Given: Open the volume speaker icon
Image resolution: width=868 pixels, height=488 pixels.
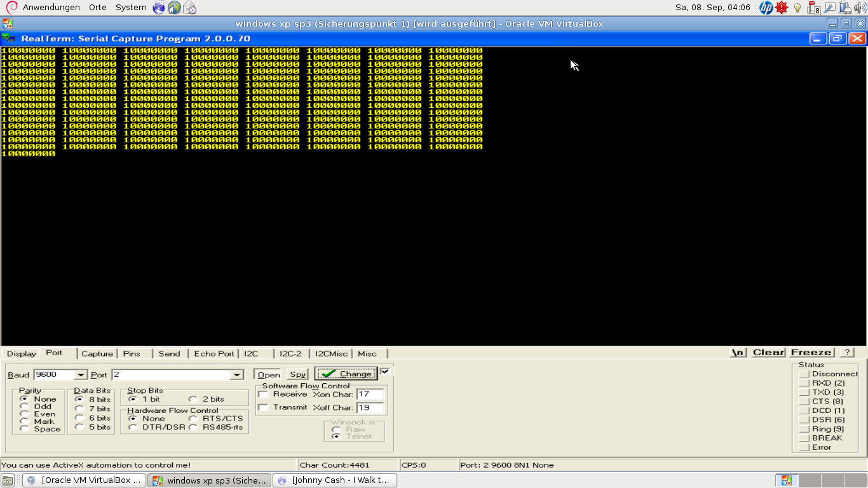Looking at the screenshot, I should click(x=860, y=8).
